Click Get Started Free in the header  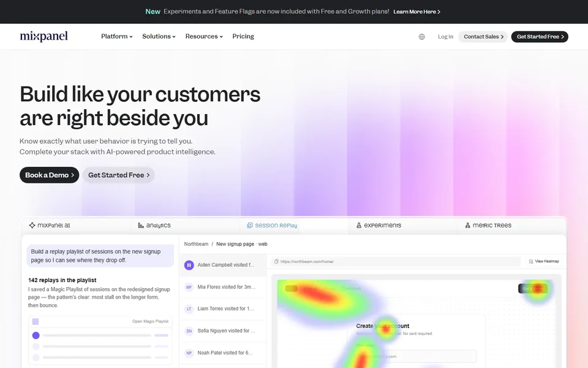point(540,37)
